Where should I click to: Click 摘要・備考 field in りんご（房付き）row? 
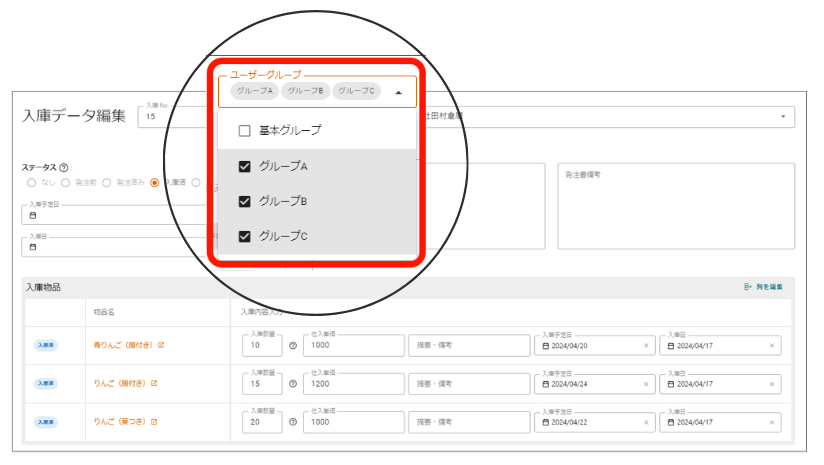[469, 384]
